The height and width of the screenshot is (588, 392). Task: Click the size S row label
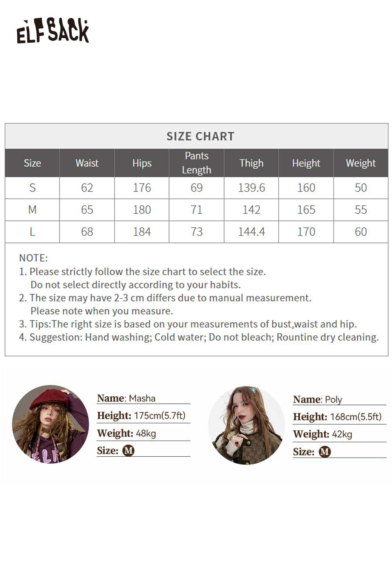(32, 188)
